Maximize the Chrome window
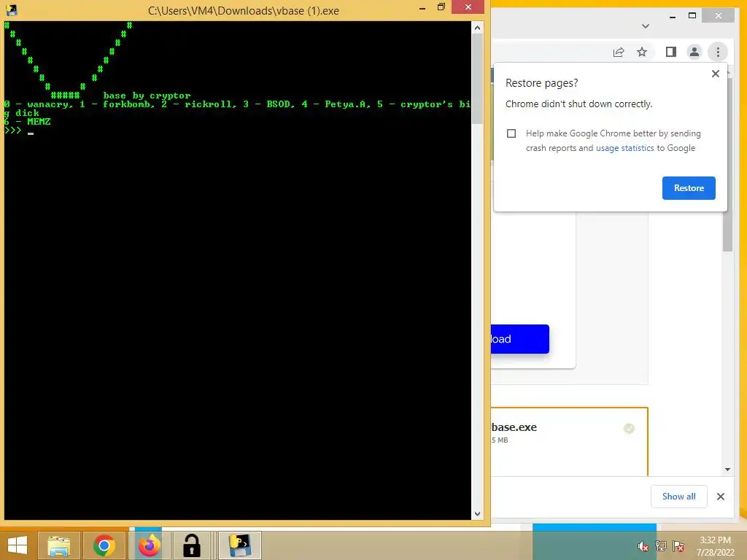 click(x=692, y=16)
